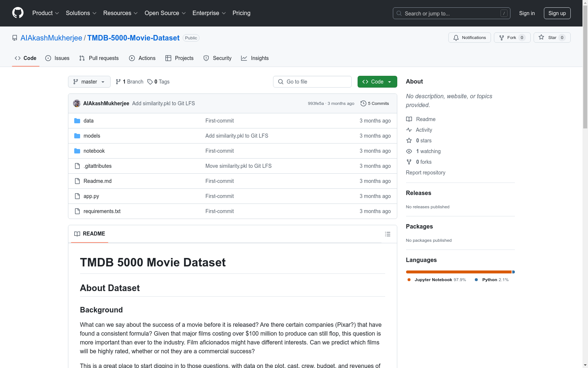Click the commit history clock icon
This screenshot has height=368, width=588.
click(363, 103)
